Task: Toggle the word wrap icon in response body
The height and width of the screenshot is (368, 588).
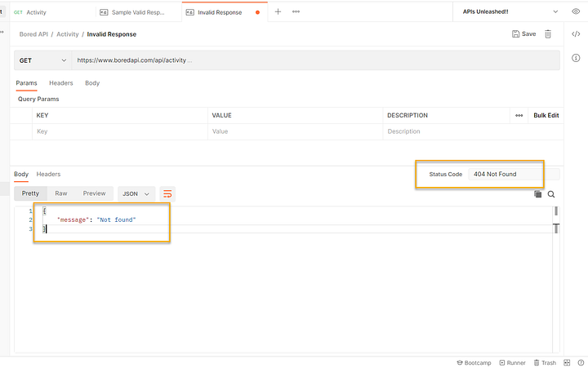Action: pos(167,193)
